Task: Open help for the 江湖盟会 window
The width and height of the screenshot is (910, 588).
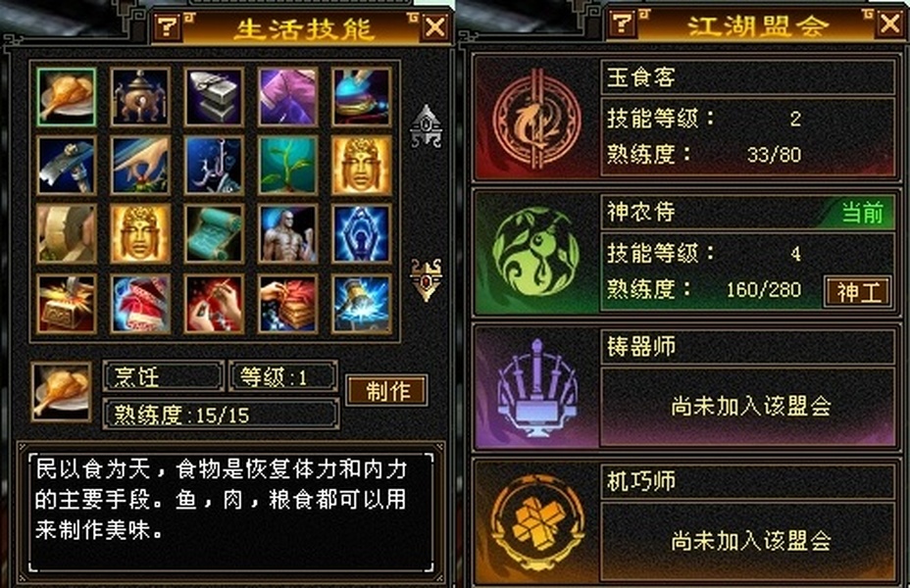Action: 622,24
